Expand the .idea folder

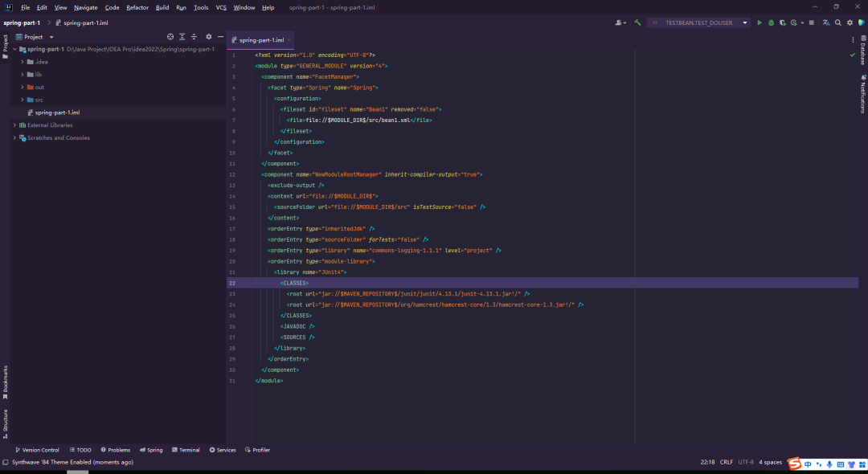pos(23,62)
